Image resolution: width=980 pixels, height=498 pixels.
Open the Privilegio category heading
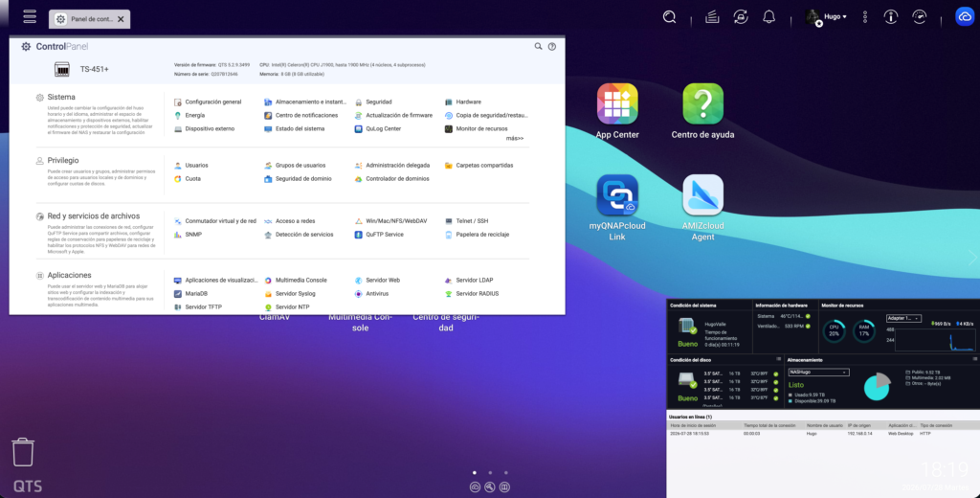63,160
